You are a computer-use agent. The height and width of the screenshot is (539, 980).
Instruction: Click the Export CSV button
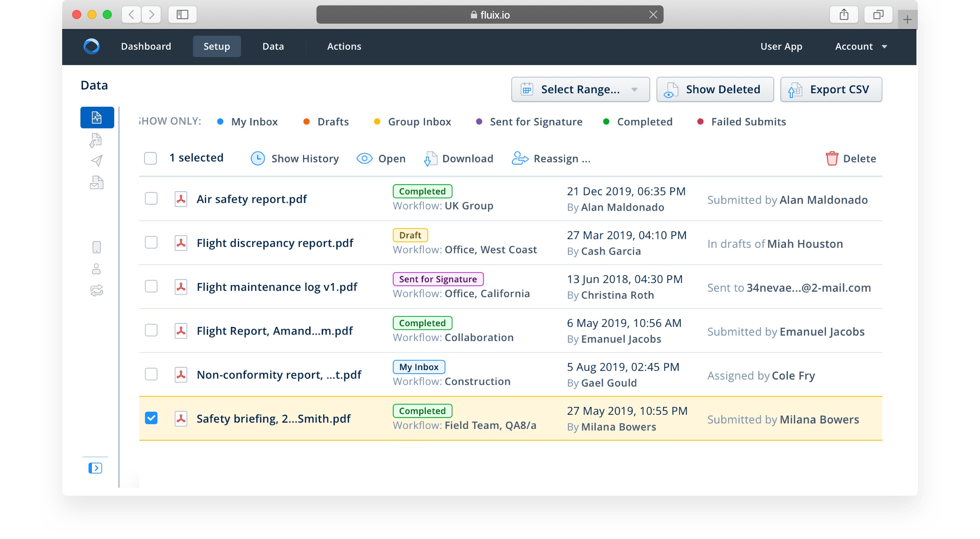pyautogui.click(x=831, y=90)
